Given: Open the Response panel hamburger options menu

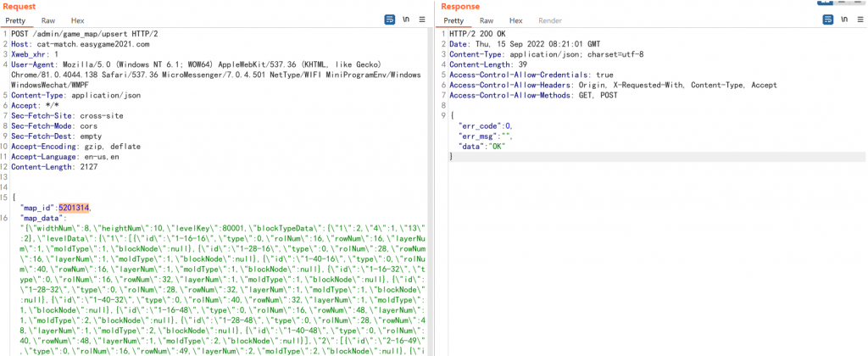Looking at the screenshot, I should point(859,19).
